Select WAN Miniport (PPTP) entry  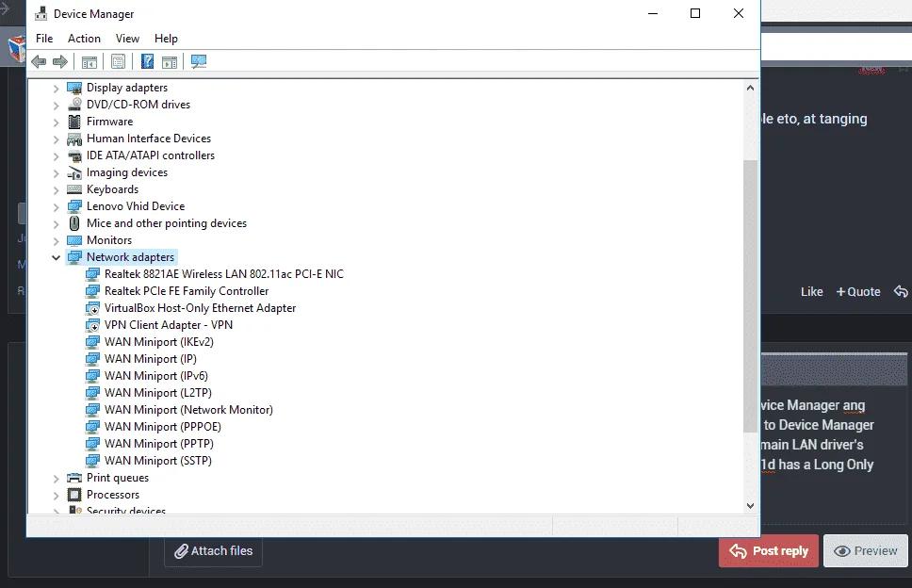(159, 444)
